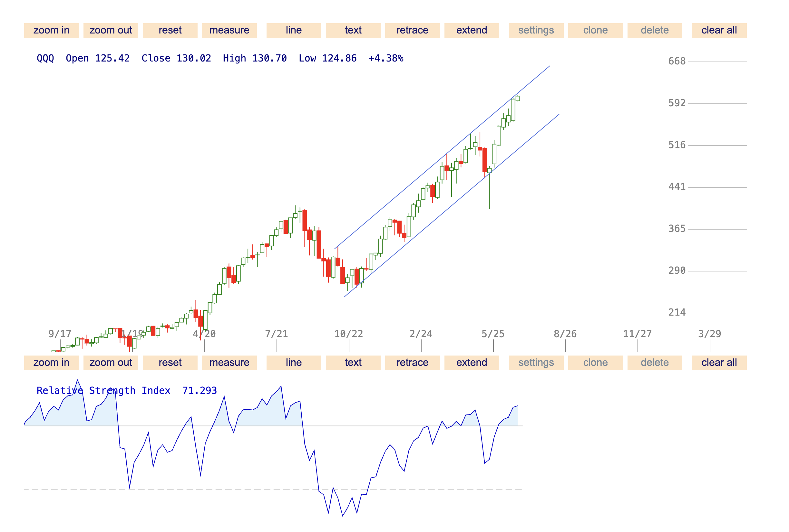
Task: Click the top 'extend' tool
Action: tap(472, 31)
